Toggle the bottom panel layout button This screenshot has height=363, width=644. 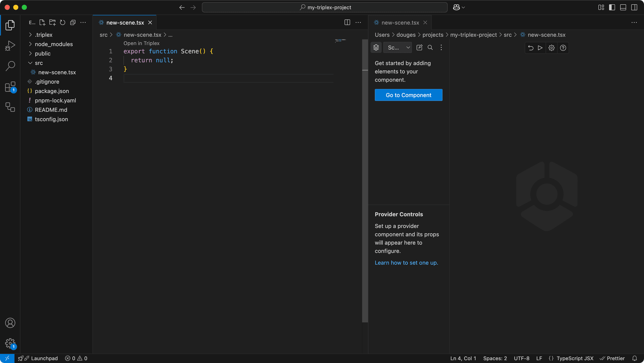pyautogui.click(x=623, y=7)
